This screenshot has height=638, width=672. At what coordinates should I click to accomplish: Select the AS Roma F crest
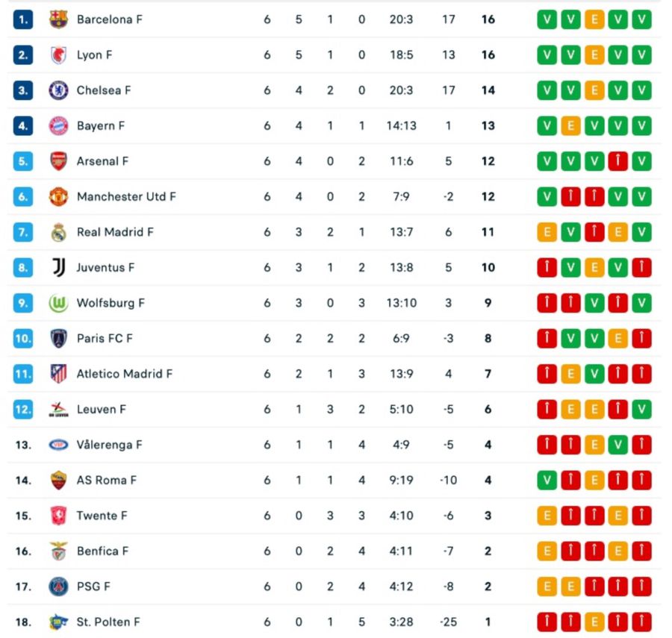click(58, 481)
